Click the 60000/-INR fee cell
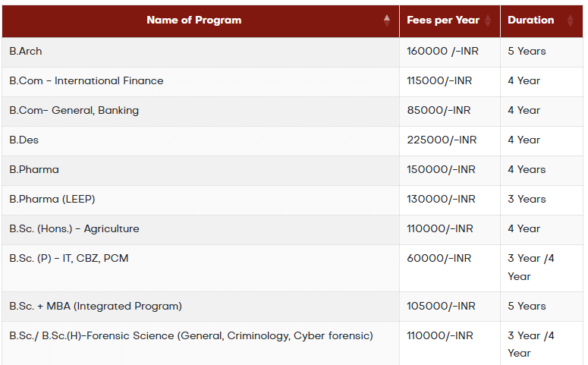The width and height of the screenshot is (588, 365). 439,259
